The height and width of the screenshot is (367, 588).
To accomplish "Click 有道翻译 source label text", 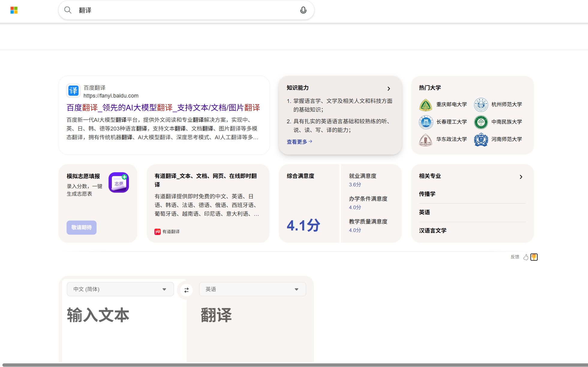I will coord(171,232).
